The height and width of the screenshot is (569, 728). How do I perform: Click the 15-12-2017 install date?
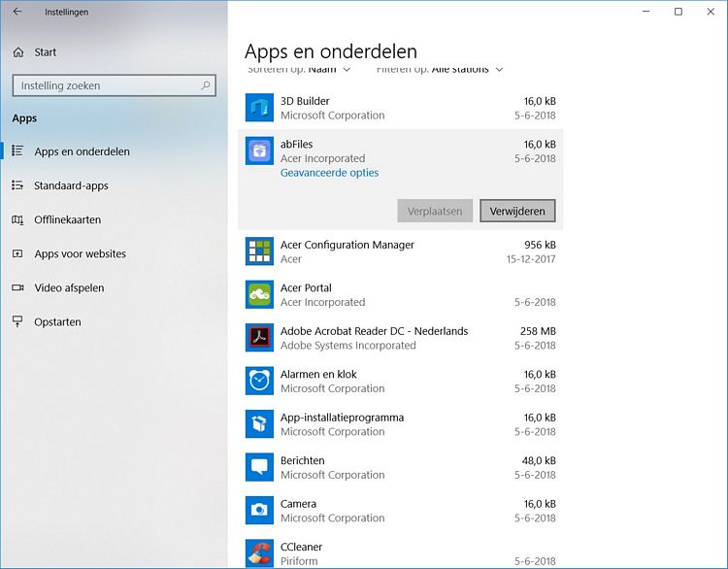click(x=531, y=259)
